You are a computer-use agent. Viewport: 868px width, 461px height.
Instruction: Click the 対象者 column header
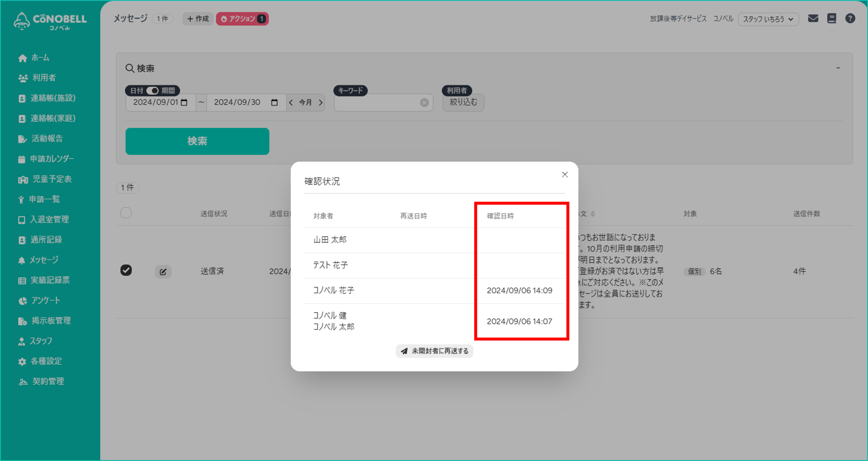click(323, 216)
